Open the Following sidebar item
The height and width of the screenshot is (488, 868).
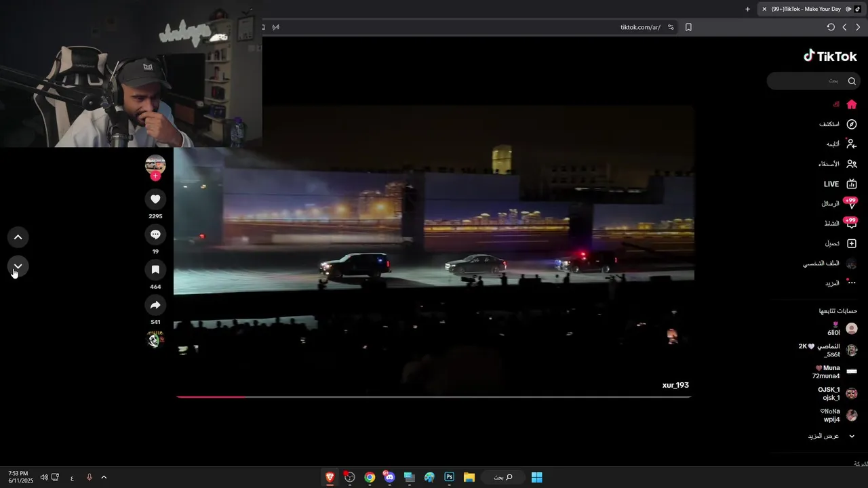click(x=842, y=144)
